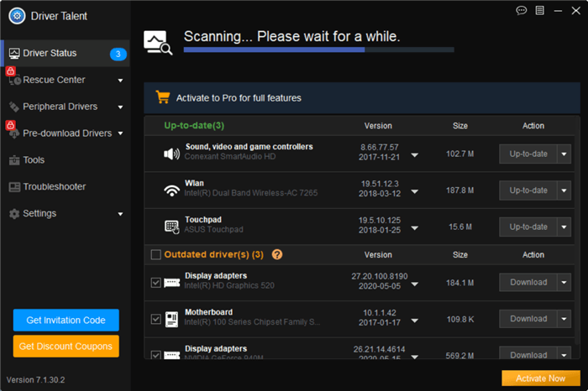Screen dimensions: 588x391
Task: Click Up-to-date button for Wlan
Action: point(528,190)
